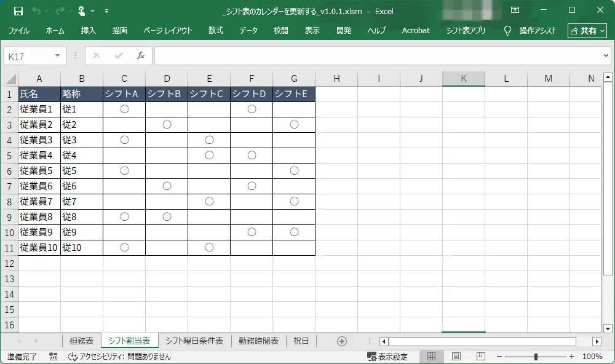Screen dimensions: 615x364
Task: Switch to Normal view
Action: point(432,357)
